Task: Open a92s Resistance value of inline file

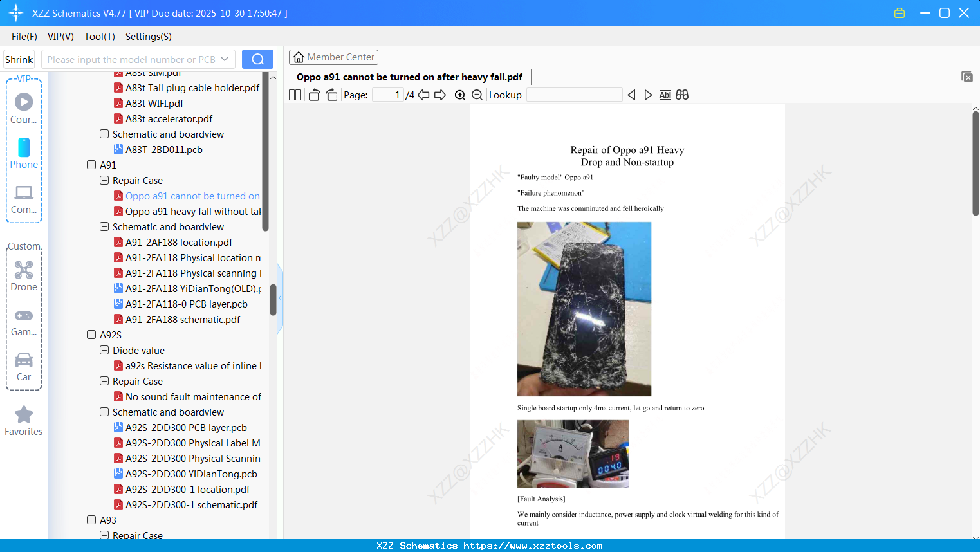Action: click(193, 365)
